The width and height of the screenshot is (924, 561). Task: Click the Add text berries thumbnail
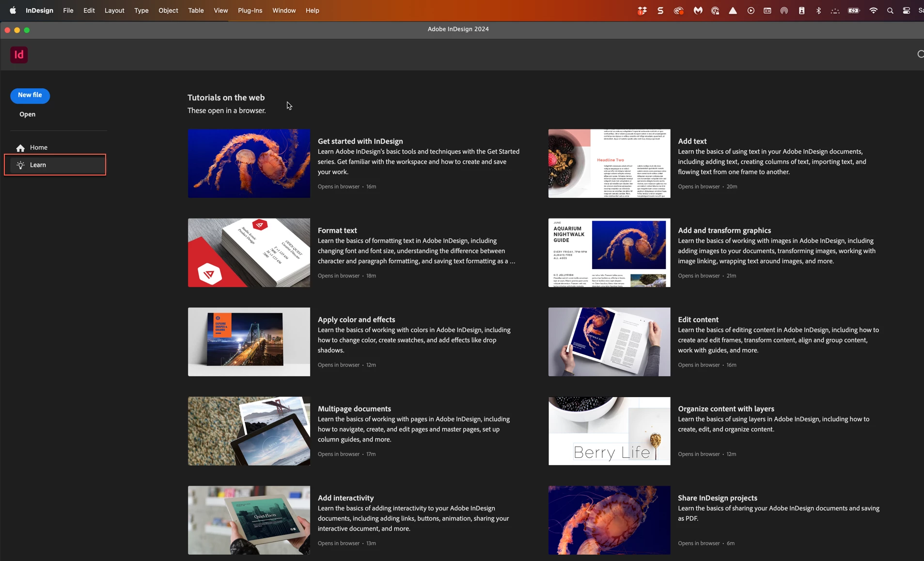coord(609,163)
